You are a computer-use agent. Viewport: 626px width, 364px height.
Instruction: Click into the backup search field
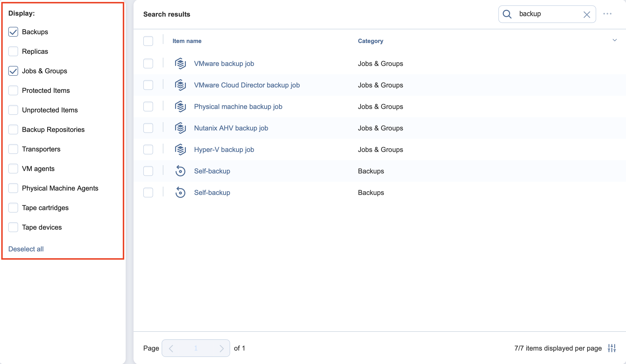547,14
